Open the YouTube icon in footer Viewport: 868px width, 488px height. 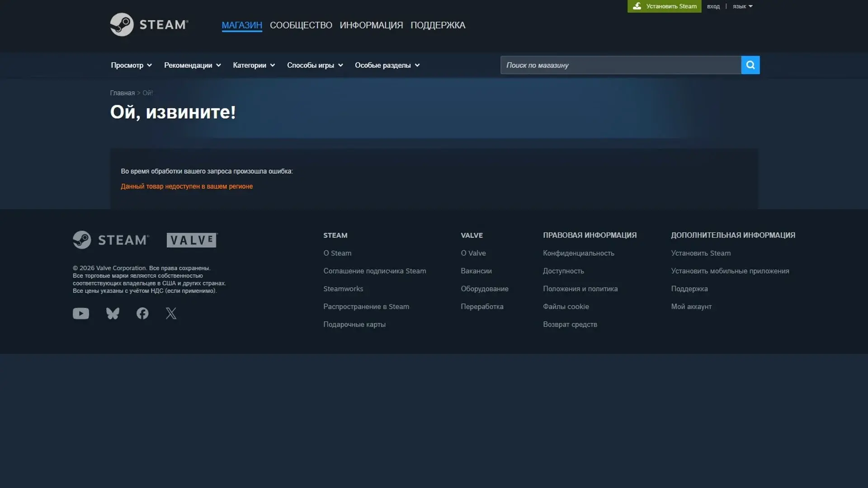pyautogui.click(x=81, y=313)
